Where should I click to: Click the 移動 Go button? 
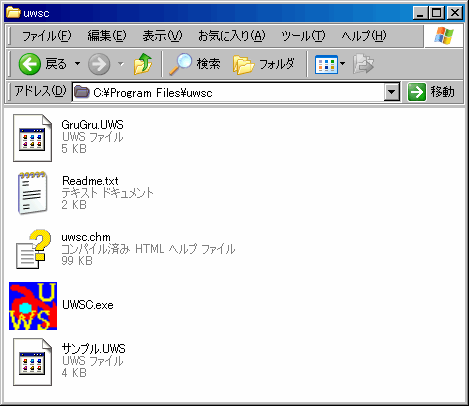(431, 92)
